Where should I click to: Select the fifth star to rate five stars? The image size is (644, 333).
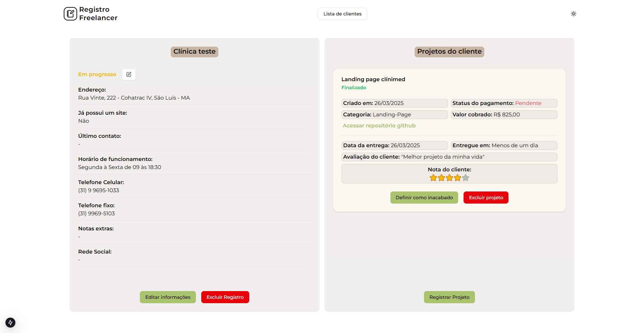(x=465, y=178)
